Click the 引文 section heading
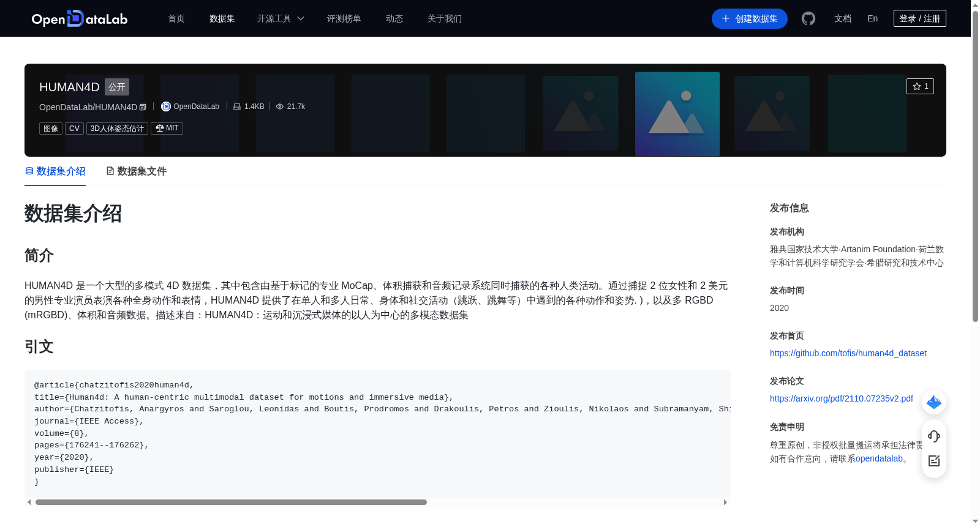 (x=39, y=346)
